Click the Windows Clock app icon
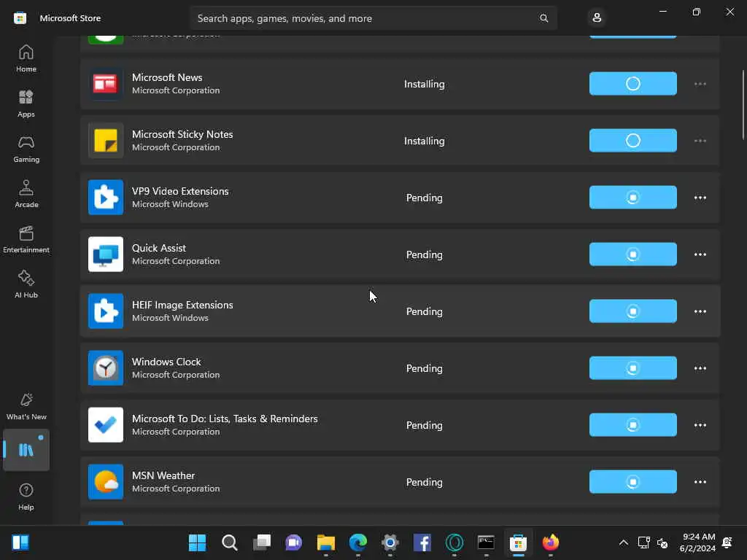Viewport: 747px width, 560px height. coord(106,368)
